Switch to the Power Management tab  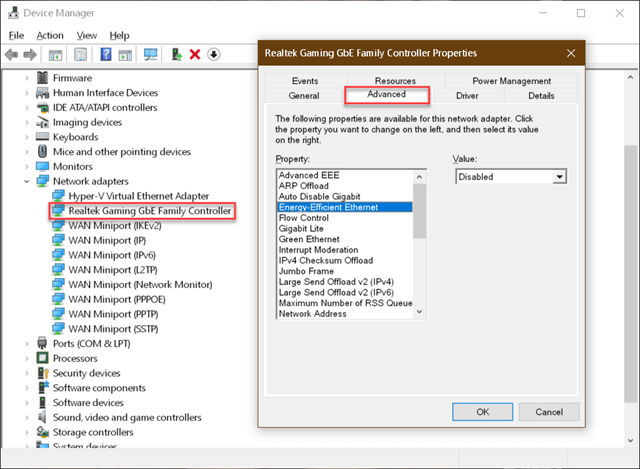[x=511, y=81]
